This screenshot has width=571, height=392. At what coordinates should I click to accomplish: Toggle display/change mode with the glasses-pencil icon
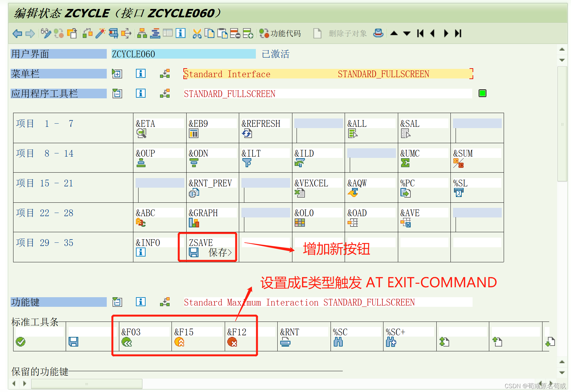coord(46,33)
